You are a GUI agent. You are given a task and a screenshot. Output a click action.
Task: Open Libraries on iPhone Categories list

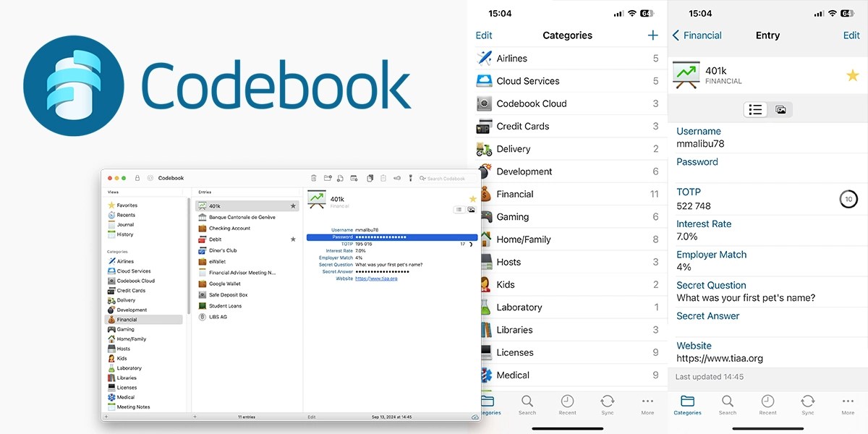567,330
